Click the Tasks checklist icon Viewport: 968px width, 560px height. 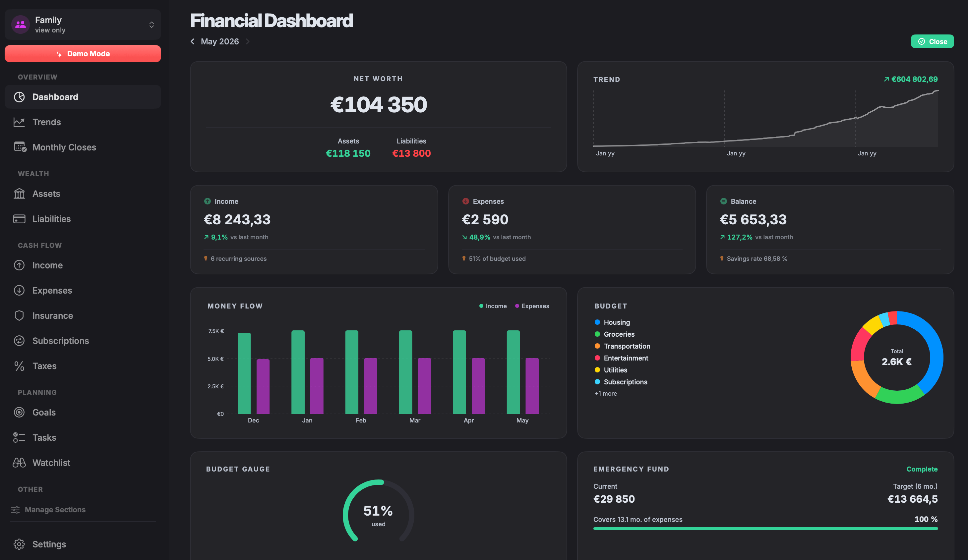coord(19,437)
